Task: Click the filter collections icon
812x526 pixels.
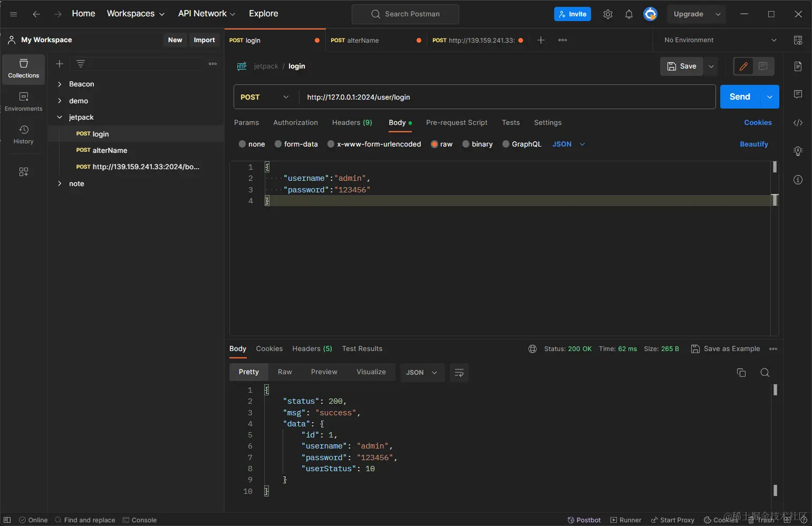Action: 81,64
